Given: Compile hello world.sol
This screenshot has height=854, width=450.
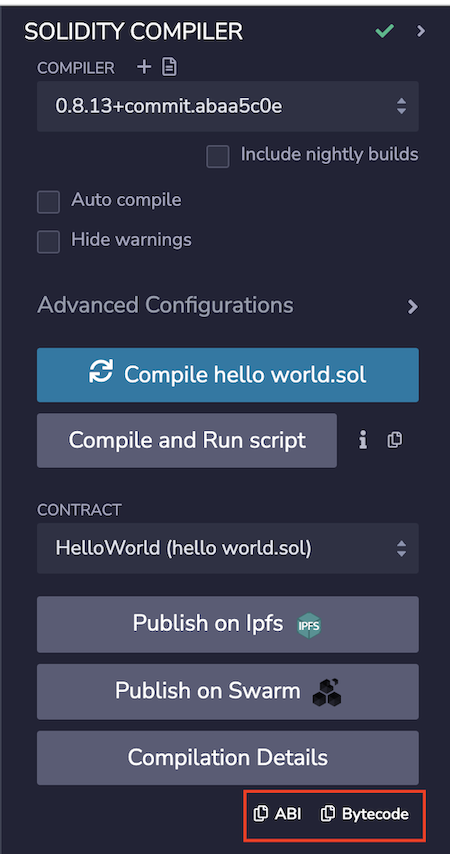Looking at the screenshot, I should point(228,375).
